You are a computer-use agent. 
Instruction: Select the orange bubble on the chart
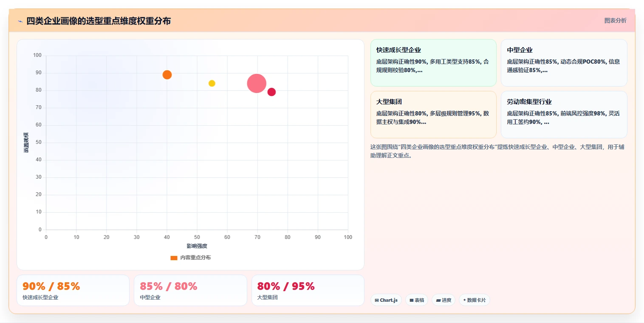click(x=167, y=75)
